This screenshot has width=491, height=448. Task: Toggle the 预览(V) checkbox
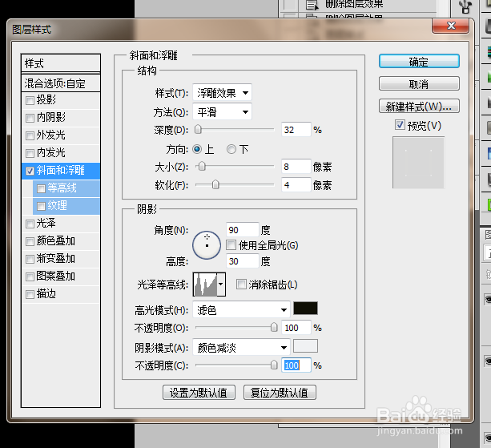click(400, 125)
